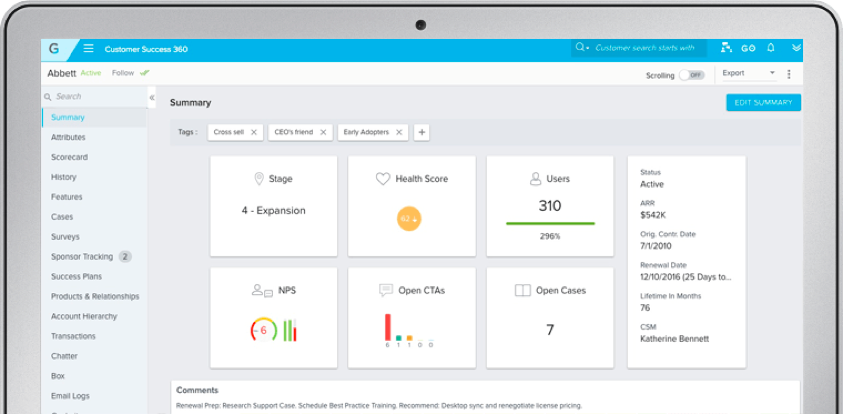Expand the double-chevron header menu
Viewport: 843px width, 414px height.
click(796, 48)
